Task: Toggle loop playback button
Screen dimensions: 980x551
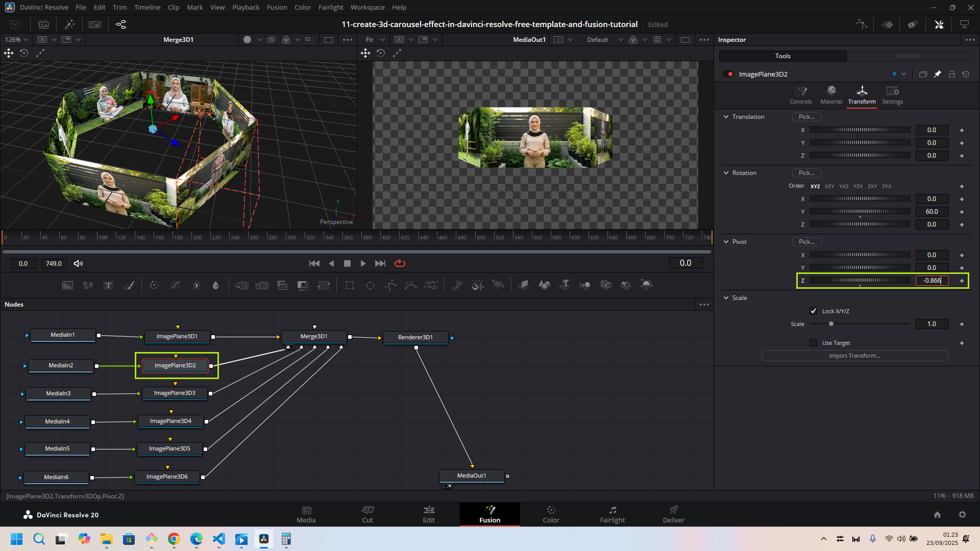Action: click(x=400, y=263)
